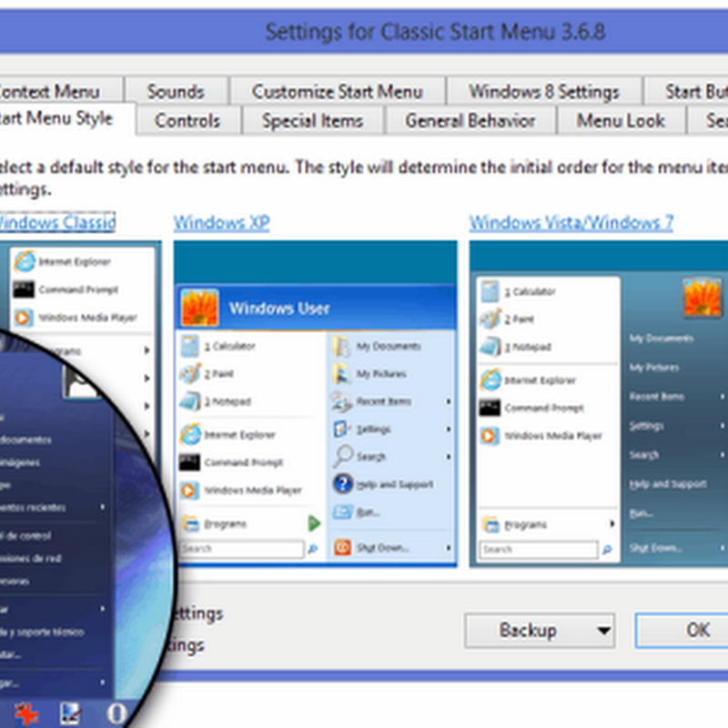Click Opera icon in magnified taskbar
Screen dimensions: 728x728
tap(116, 713)
